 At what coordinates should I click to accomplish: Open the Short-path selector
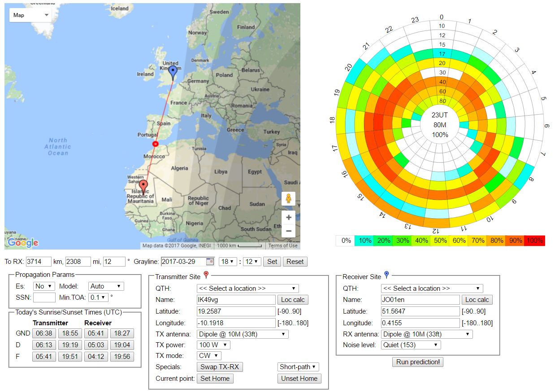(298, 367)
